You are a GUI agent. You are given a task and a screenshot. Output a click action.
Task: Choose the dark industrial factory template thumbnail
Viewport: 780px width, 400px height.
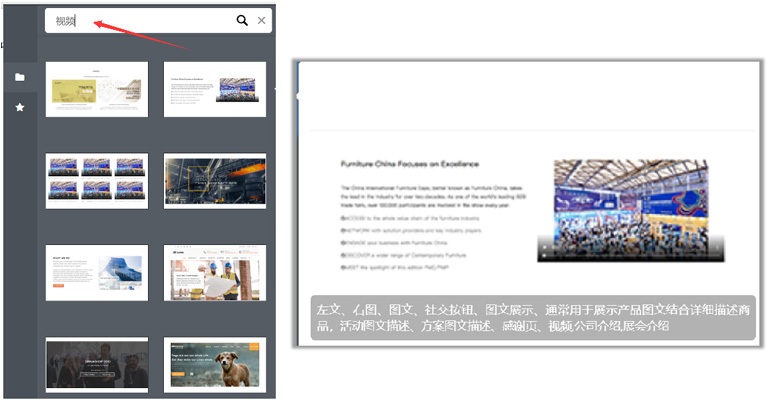(x=215, y=180)
